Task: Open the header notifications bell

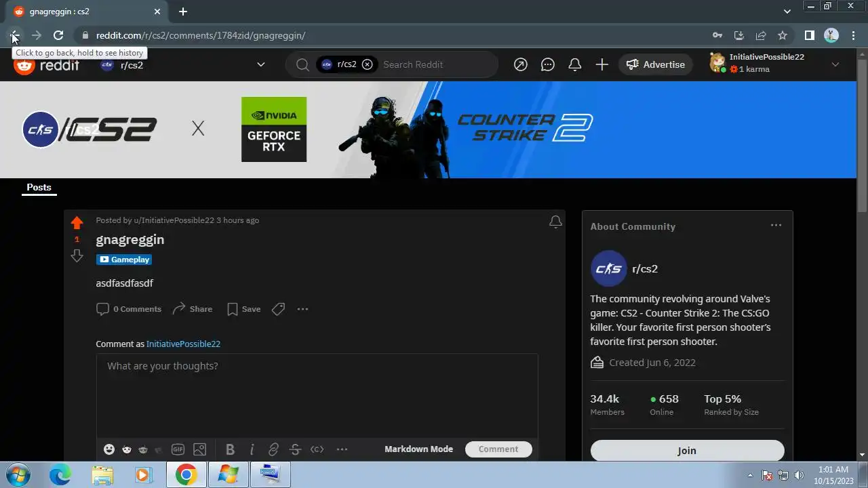Action: tap(574, 64)
